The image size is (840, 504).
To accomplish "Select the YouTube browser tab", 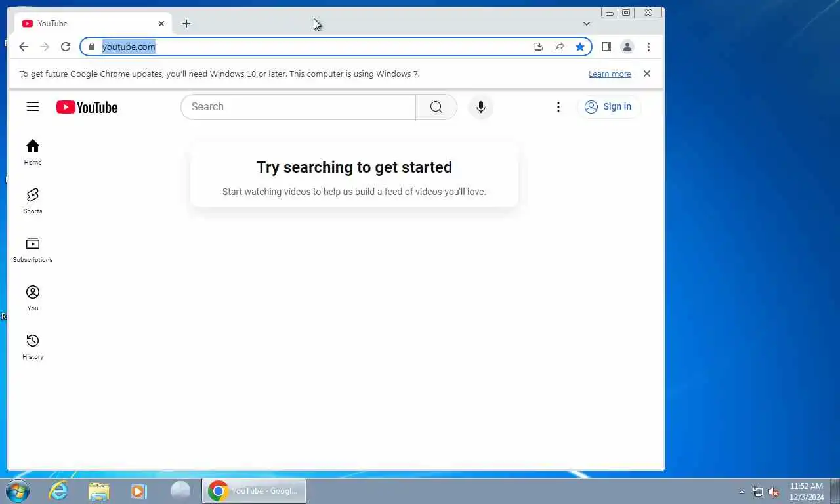I will coord(93,24).
